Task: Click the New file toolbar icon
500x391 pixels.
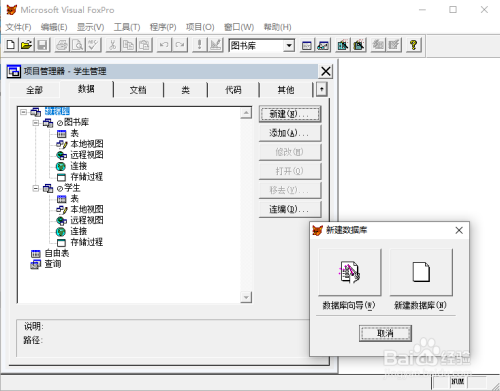Action: tap(11, 45)
